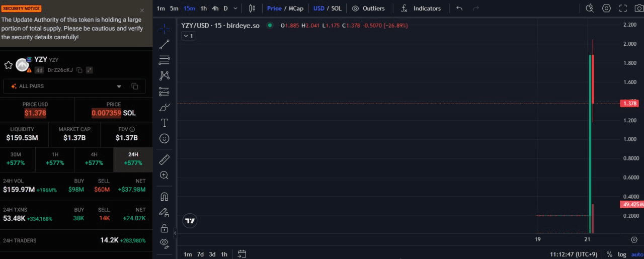Screen dimensions: 644x259
Task: Copy the pair address beside ALL PAIRS
Action: click(135, 87)
